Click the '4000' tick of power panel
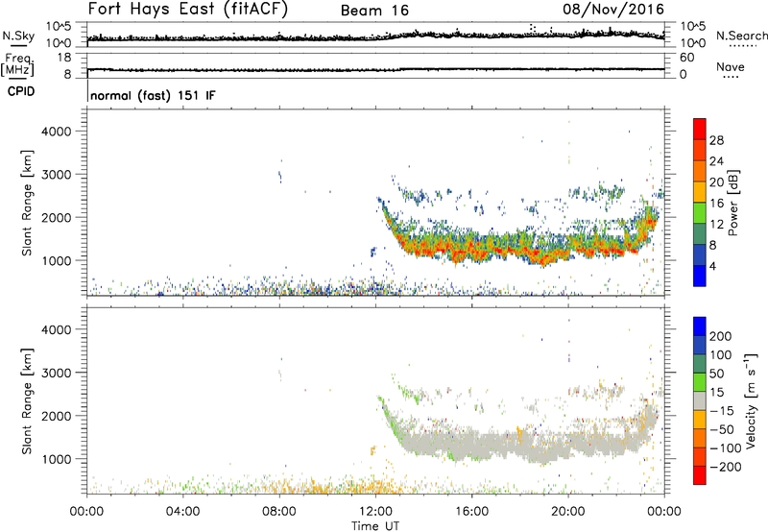This screenshot has width=768, height=532. [56, 132]
